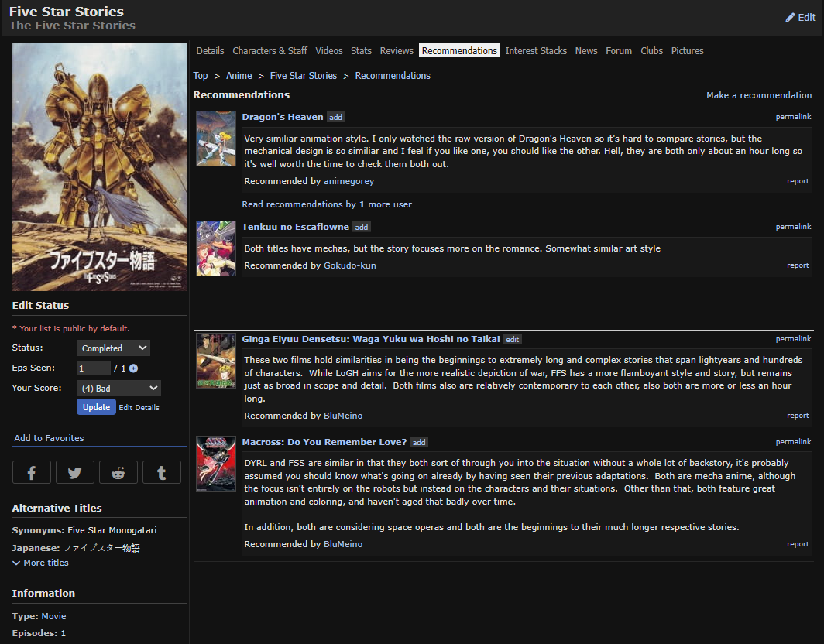Image resolution: width=824 pixels, height=644 pixels.
Task: Click the Anime breadcrumb link
Action: [x=239, y=76]
